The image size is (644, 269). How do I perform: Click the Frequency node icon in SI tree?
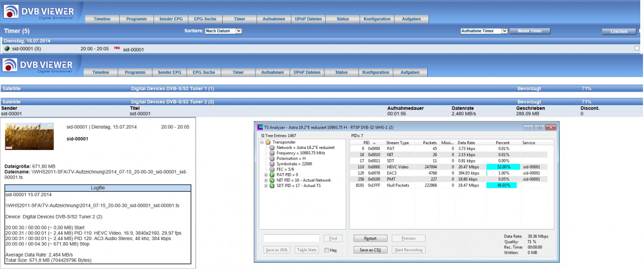pos(273,153)
